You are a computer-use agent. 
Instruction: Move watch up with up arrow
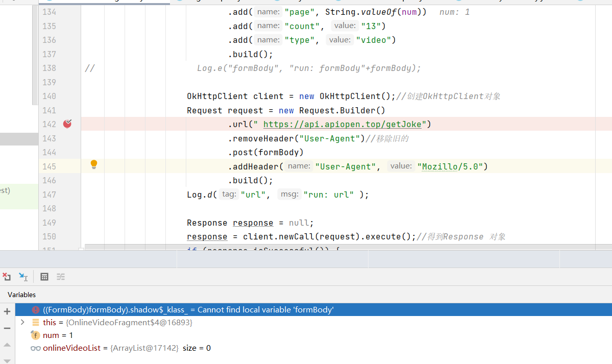[x=7, y=345]
